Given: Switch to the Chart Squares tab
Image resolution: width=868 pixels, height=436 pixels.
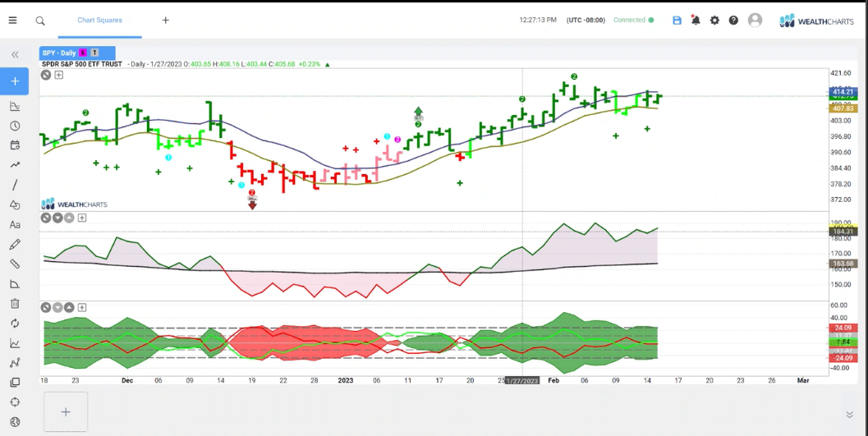Looking at the screenshot, I should 99,20.
